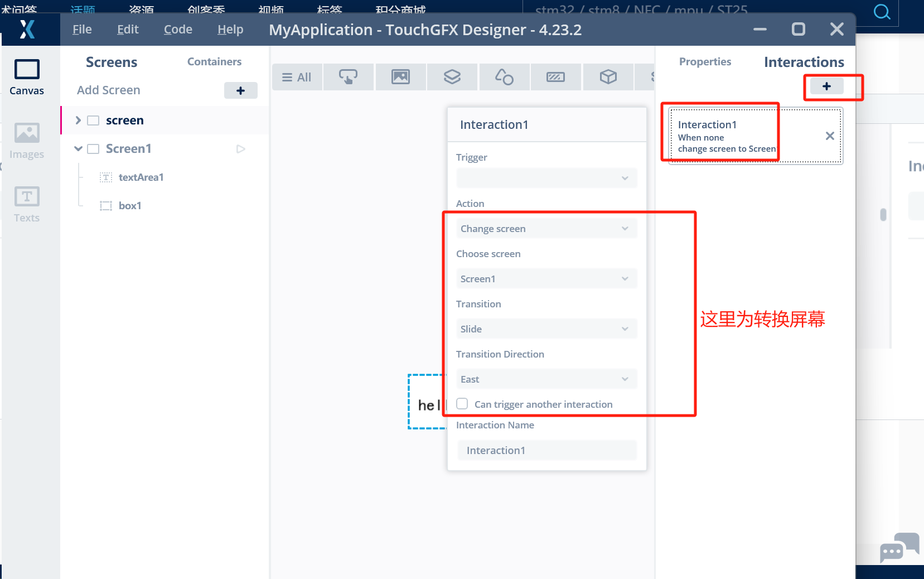Select the 'hel' text widget on the canvas
The height and width of the screenshot is (579, 924).
[x=428, y=402]
